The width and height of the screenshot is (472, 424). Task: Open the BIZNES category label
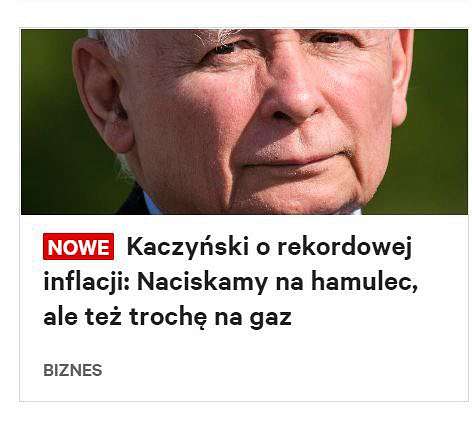[73, 370]
